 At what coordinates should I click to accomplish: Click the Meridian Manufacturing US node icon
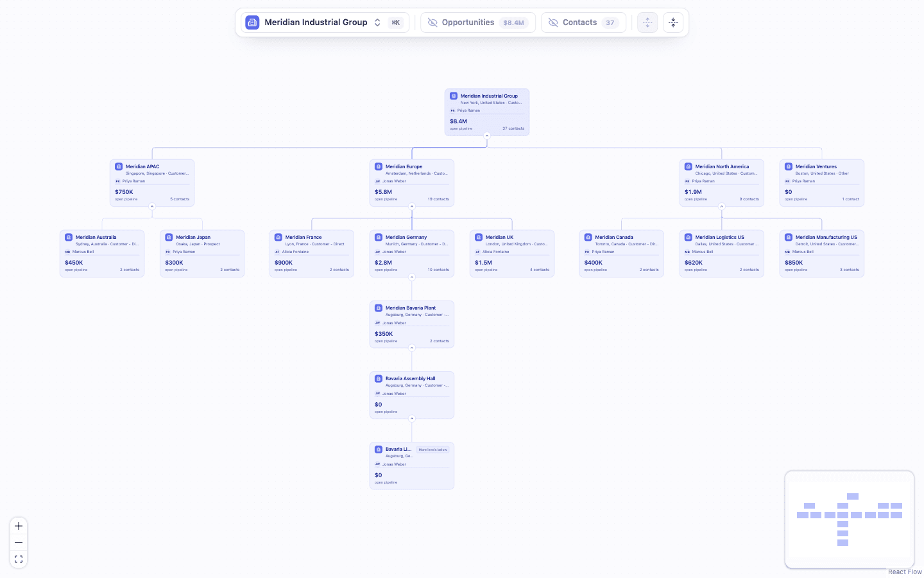pos(789,237)
